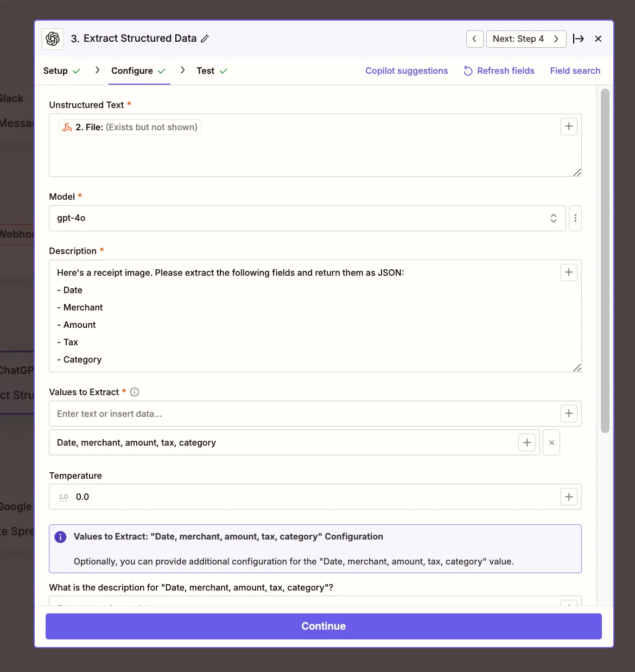The image size is (635, 672).
Task: Insert data in 'Date, merchant…' value row
Action: tap(527, 442)
